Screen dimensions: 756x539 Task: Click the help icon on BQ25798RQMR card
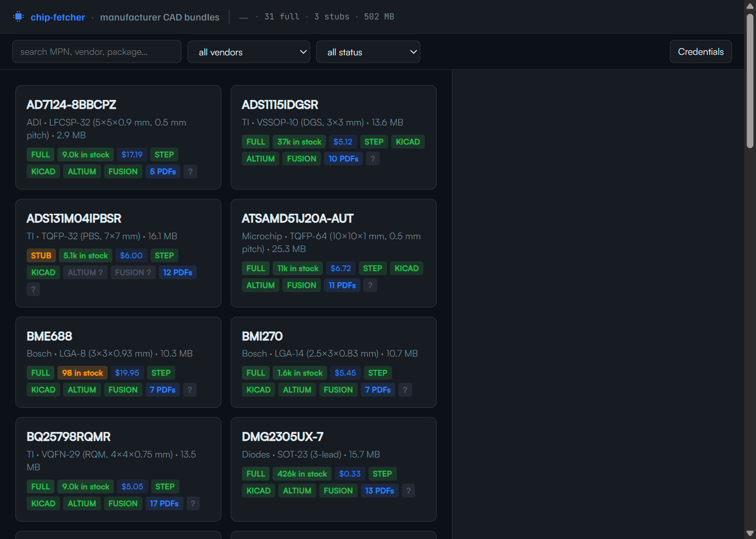(193, 504)
